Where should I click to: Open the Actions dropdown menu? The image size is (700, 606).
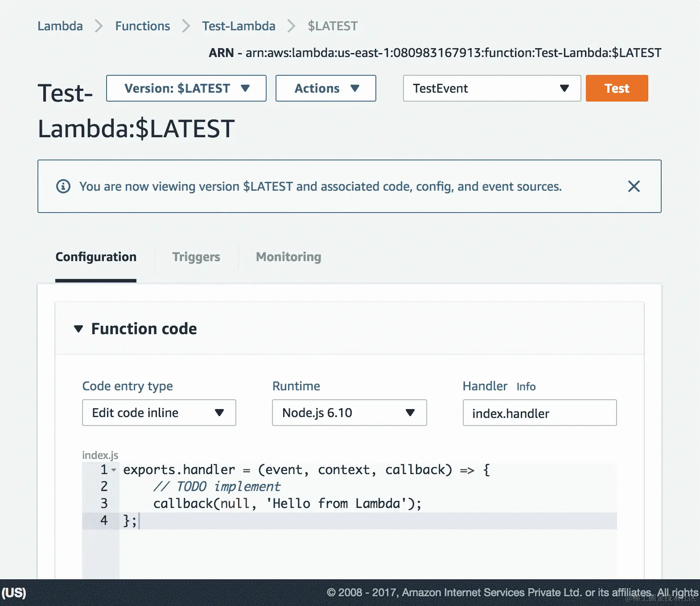point(326,88)
